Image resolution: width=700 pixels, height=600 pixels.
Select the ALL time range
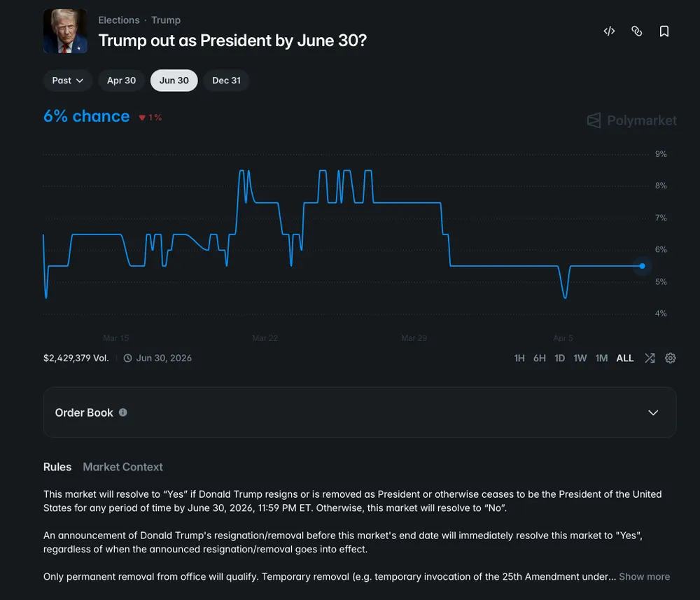(x=624, y=358)
